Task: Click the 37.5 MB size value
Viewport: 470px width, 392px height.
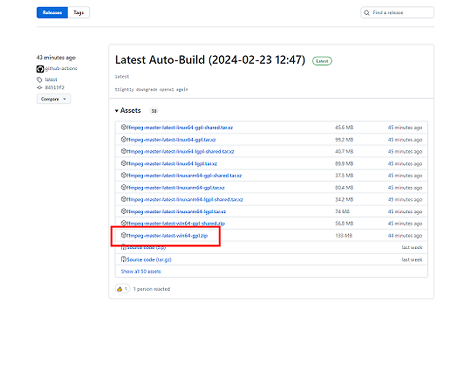Action: (x=344, y=176)
